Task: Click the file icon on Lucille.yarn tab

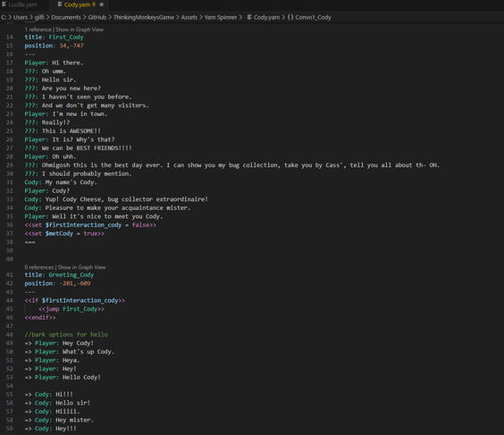Action: [4, 4]
